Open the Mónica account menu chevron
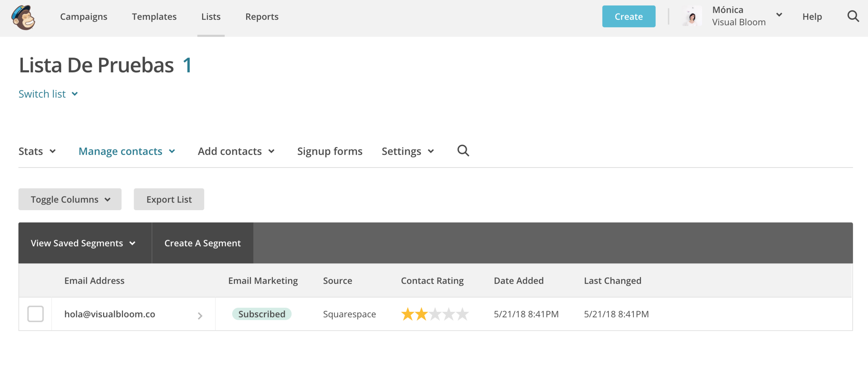This screenshot has width=868, height=377. coord(779,15)
